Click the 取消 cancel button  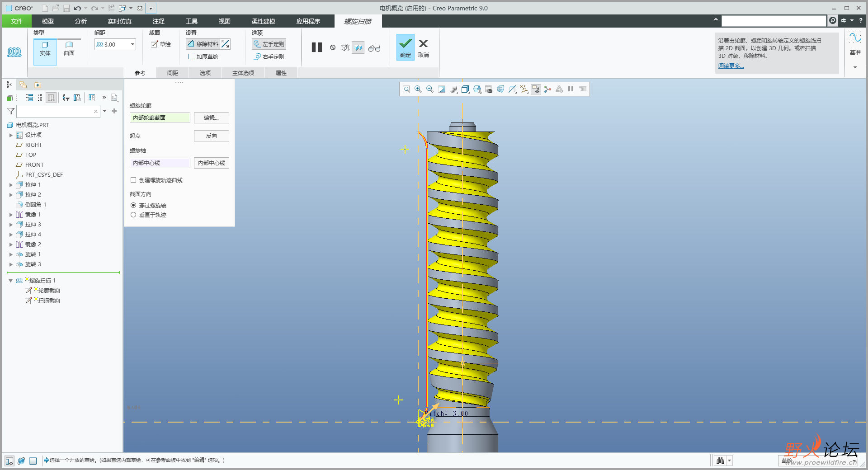click(x=424, y=48)
